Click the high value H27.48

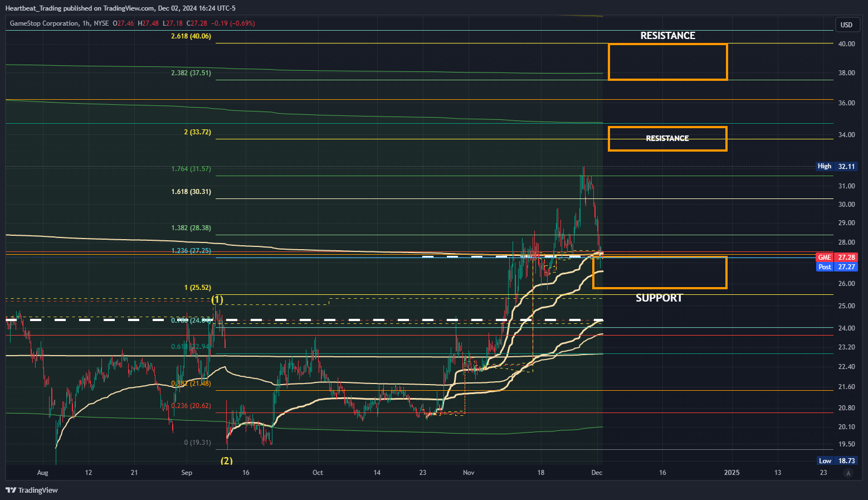(x=148, y=23)
